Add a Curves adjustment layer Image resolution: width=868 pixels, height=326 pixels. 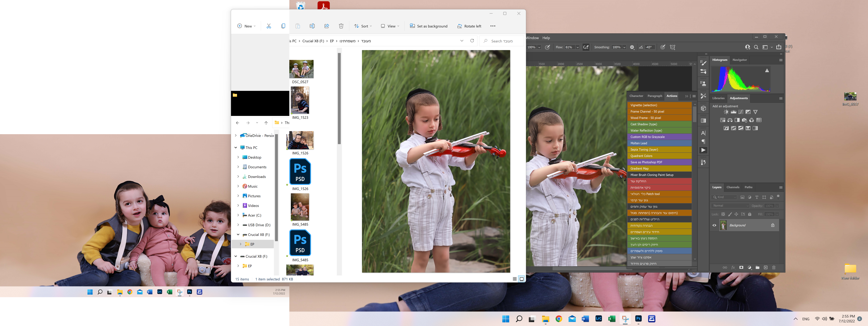(741, 112)
